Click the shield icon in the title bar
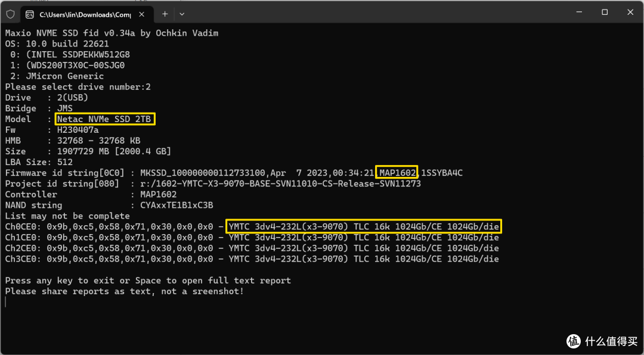The height and width of the screenshot is (355, 644). tap(10, 14)
